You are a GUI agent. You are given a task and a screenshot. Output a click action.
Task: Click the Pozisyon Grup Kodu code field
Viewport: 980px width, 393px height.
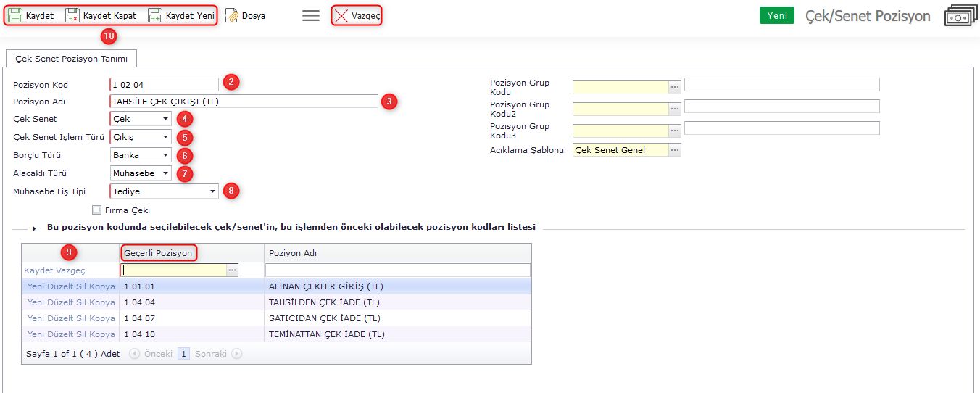point(620,87)
